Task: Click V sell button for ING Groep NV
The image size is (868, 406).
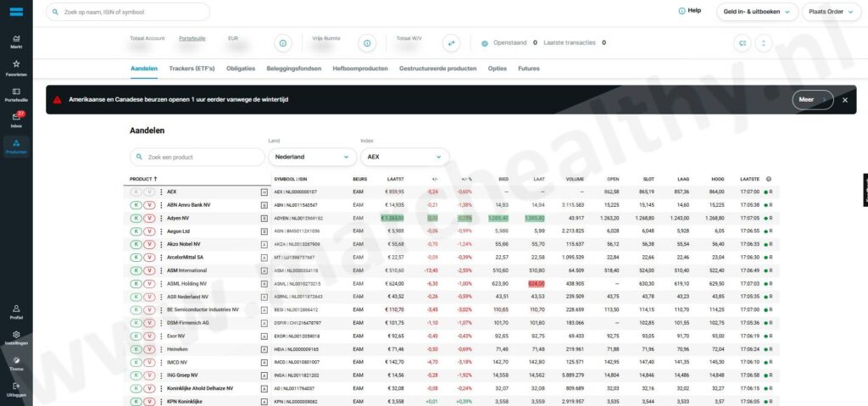Action: [x=149, y=375]
